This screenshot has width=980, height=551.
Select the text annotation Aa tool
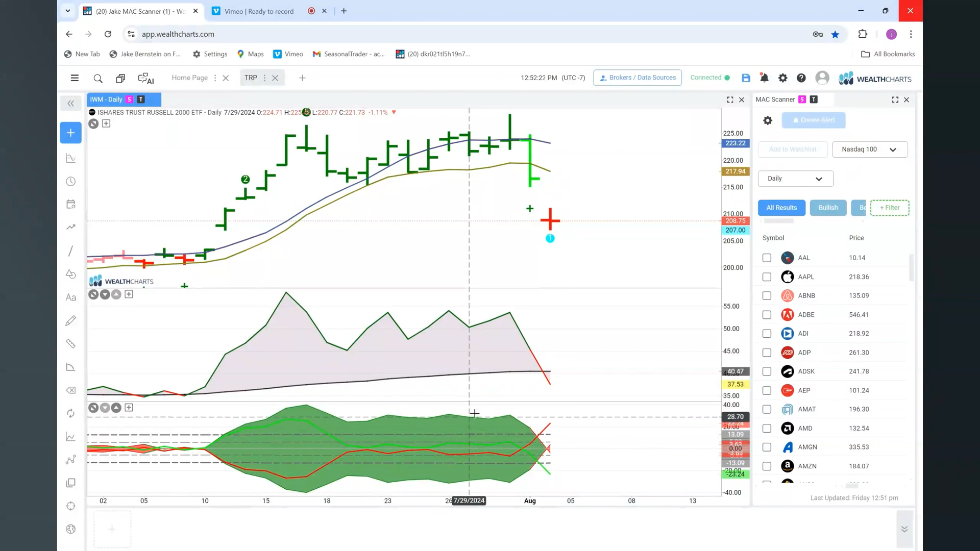coord(71,297)
